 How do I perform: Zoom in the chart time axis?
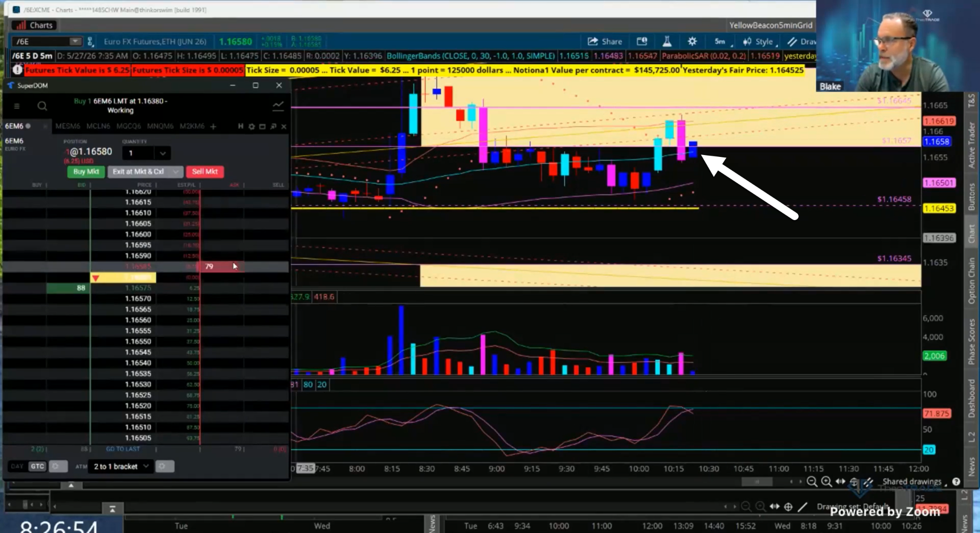826,482
